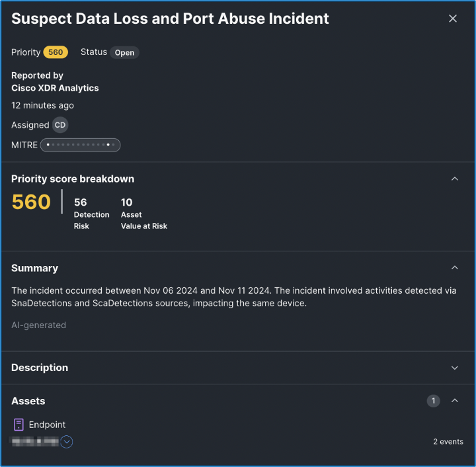Click the Assets count badge
476x467 pixels.
point(433,401)
